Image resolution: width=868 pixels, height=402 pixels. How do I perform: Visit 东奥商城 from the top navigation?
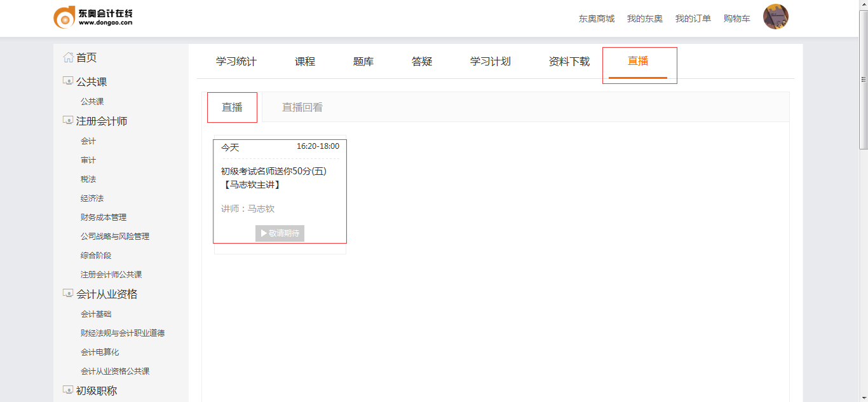click(x=597, y=18)
